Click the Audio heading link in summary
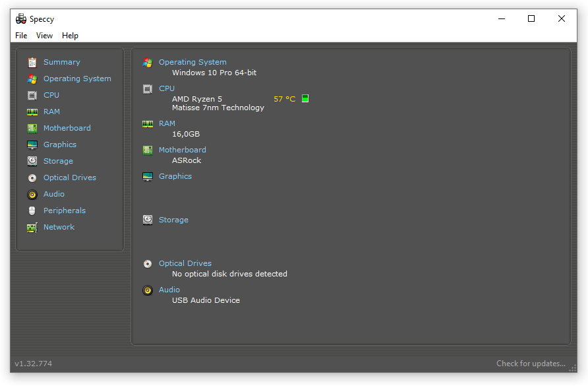The width and height of the screenshot is (588, 386). point(169,290)
